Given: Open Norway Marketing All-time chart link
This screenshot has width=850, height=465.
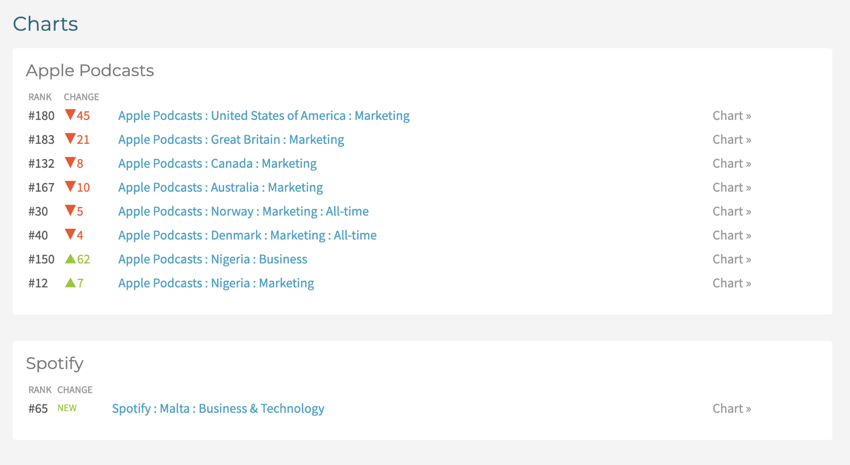Looking at the screenshot, I should coord(243,212).
